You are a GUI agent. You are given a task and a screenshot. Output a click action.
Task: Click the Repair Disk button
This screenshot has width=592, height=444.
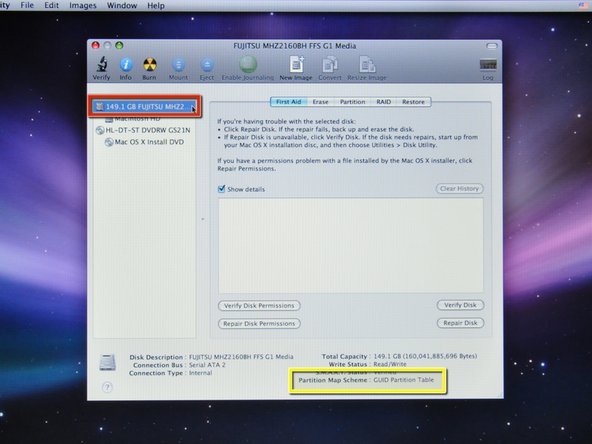tap(460, 323)
